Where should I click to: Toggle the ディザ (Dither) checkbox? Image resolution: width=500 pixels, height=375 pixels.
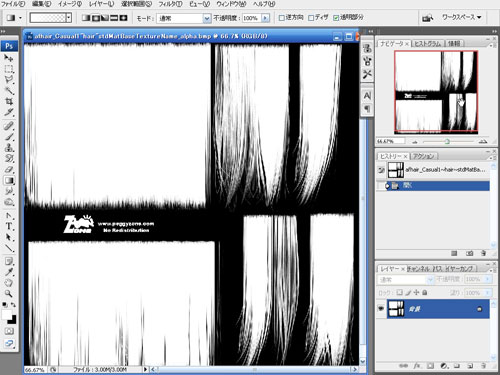coord(311,18)
